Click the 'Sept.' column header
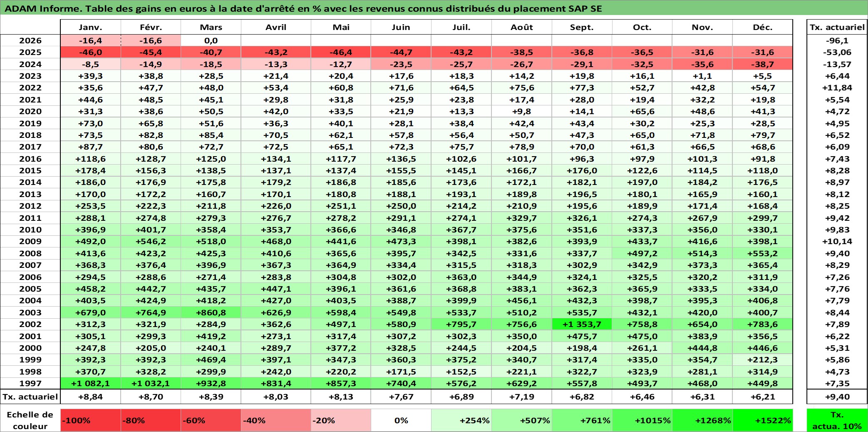868x432 pixels. (582, 27)
